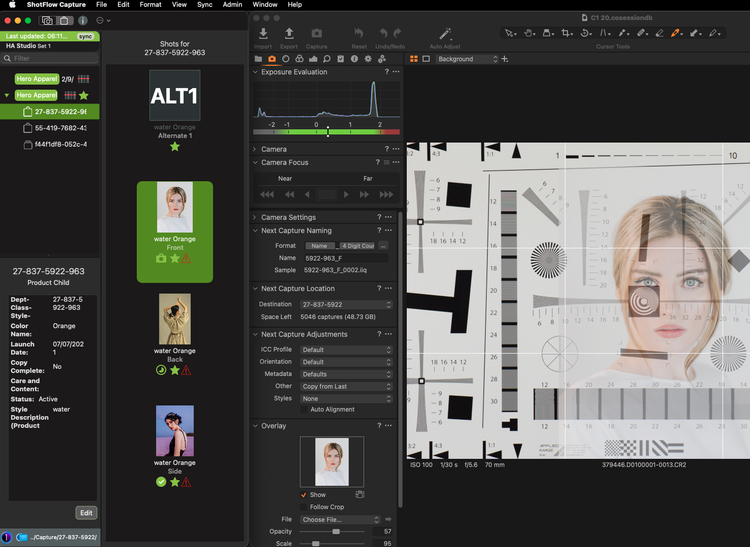Collapse the second Hero Apparel group
750x547 pixels.
coord(7,95)
